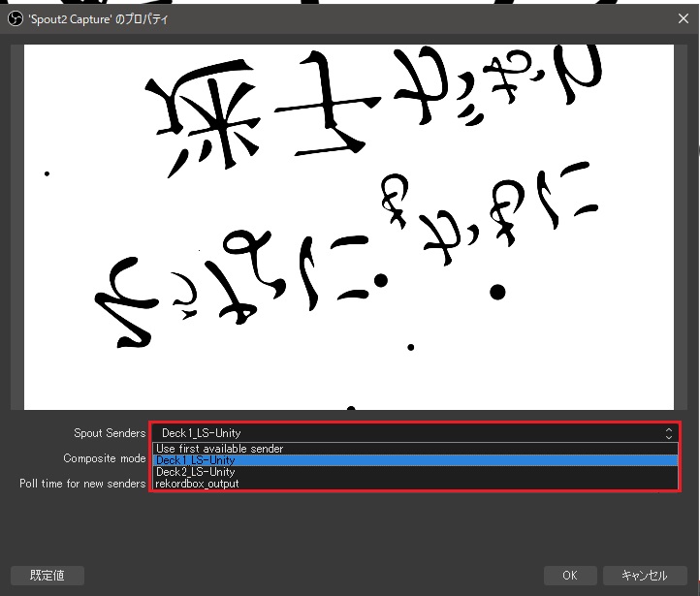Click the Spout Senders up/down arrow indicator

click(x=668, y=433)
